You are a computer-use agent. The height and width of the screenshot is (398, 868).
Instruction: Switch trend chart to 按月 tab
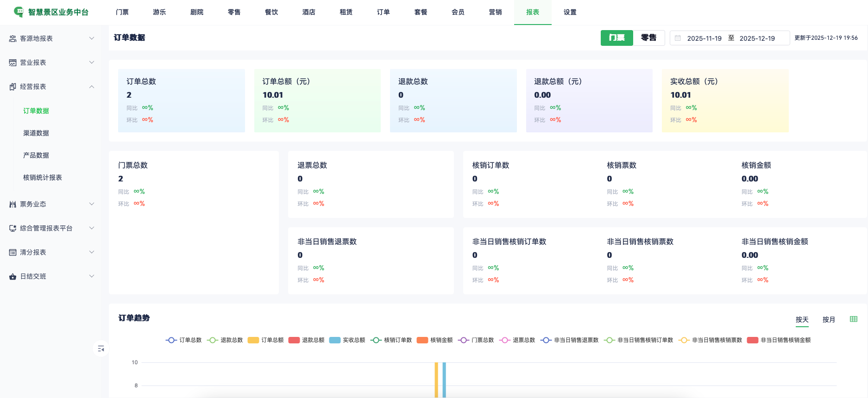click(x=828, y=320)
